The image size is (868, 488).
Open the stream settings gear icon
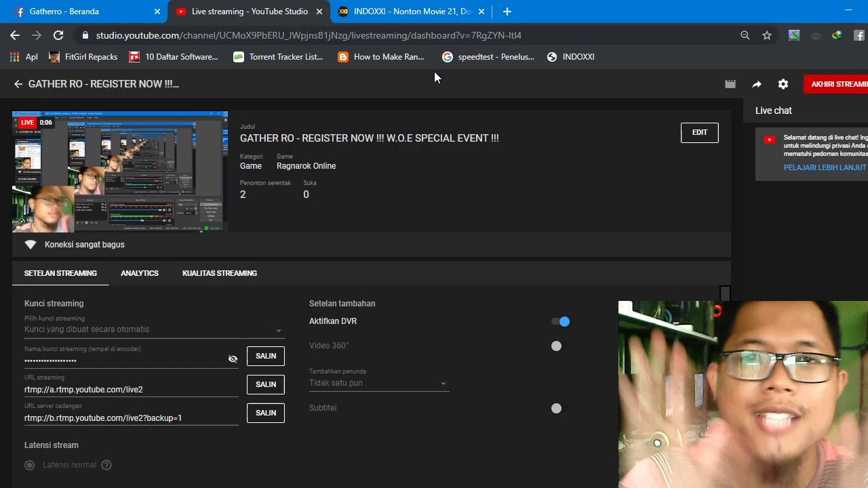click(783, 84)
